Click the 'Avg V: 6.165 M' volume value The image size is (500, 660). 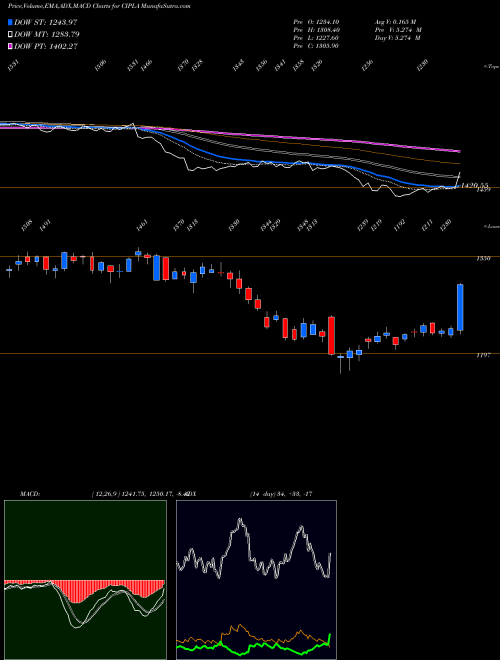(x=395, y=22)
